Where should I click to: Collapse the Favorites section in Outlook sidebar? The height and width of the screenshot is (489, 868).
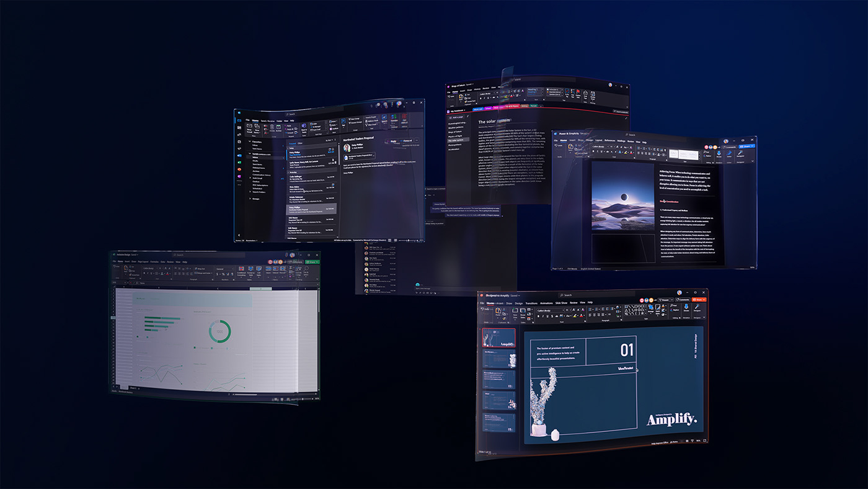click(249, 142)
